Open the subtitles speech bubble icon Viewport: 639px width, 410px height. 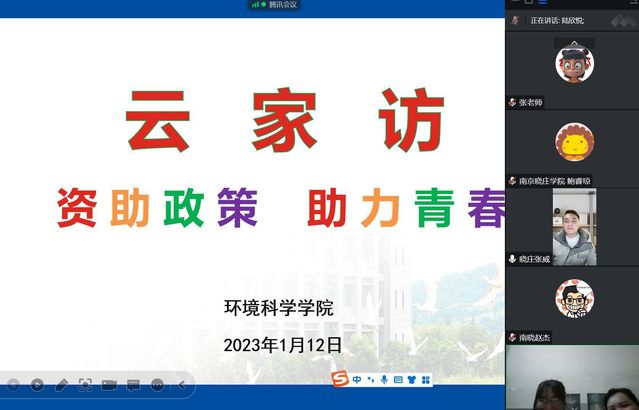pyautogui.click(x=133, y=384)
